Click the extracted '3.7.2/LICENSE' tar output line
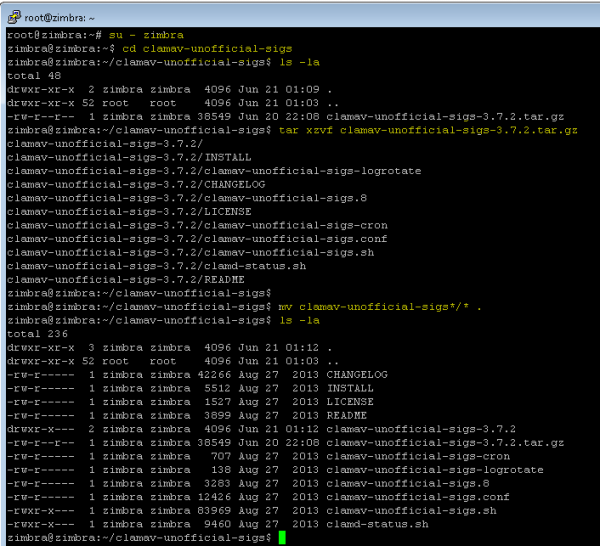 [129, 212]
